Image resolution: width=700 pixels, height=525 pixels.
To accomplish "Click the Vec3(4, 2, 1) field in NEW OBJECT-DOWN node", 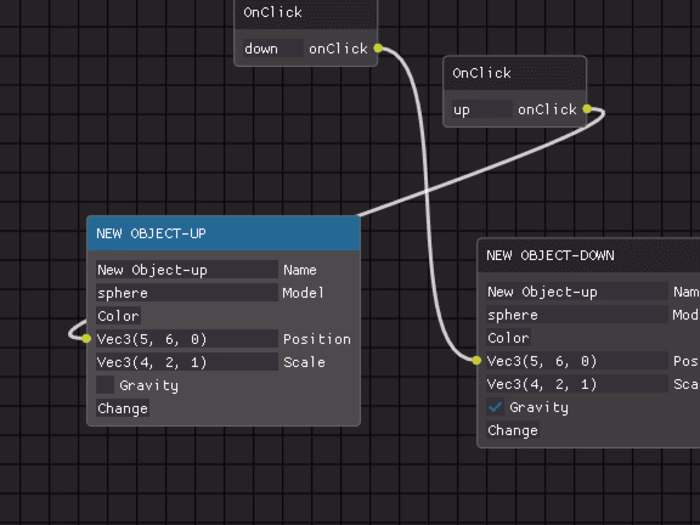I will pyautogui.click(x=577, y=384).
